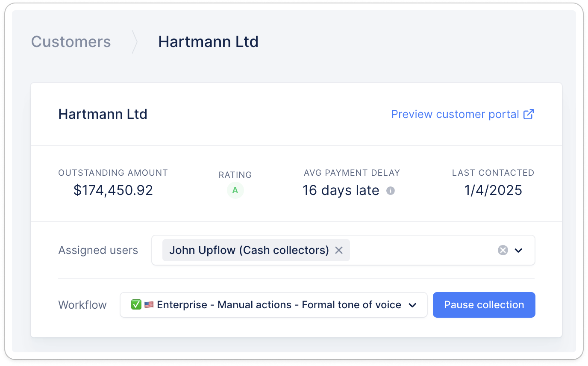
Task: Expand the Assigned users dropdown arrow
Action: (x=519, y=250)
